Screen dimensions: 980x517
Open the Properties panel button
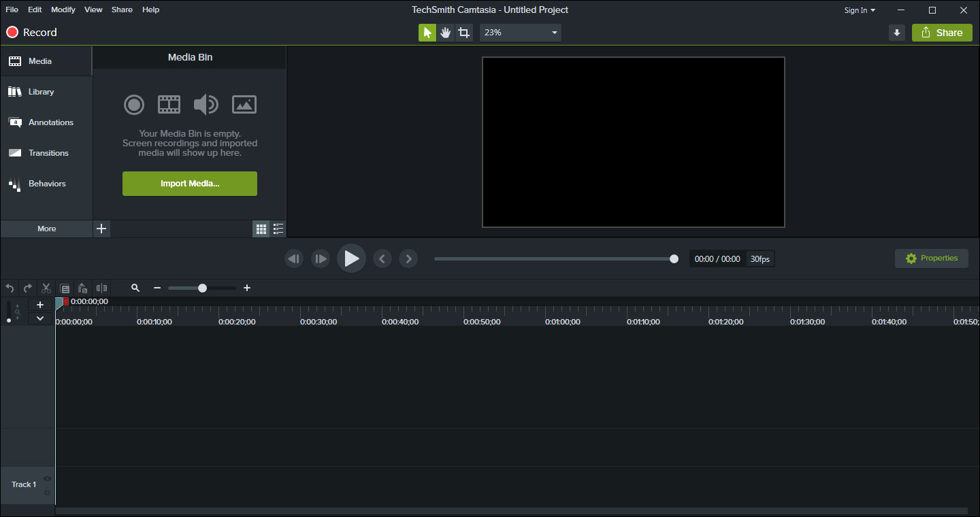coord(931,258)
